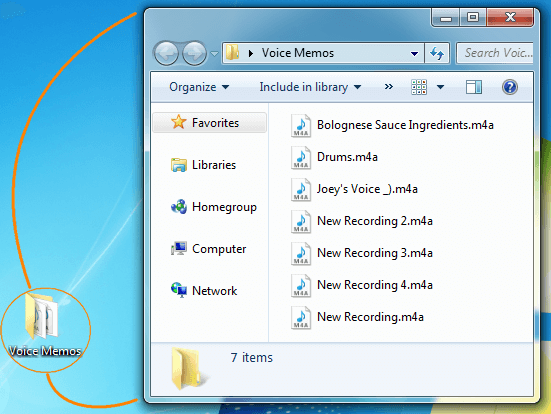551x414 pixels.
Task: Click the folder icon in details pane
Action: pyautogui.click(x=188, y=369)
